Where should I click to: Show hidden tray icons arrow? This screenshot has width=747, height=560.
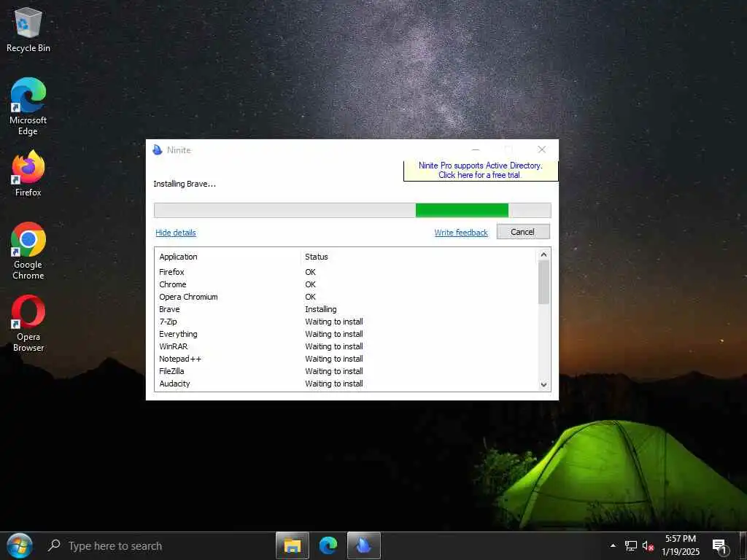613,545
